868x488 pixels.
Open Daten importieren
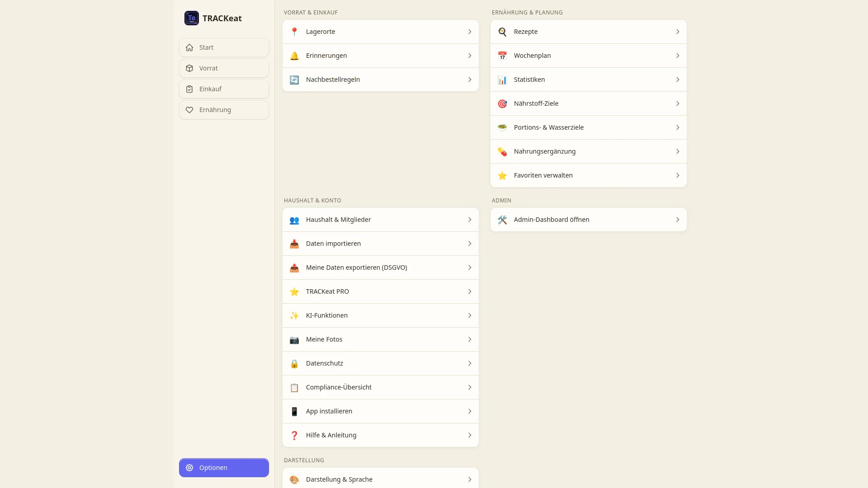point(381,244)
